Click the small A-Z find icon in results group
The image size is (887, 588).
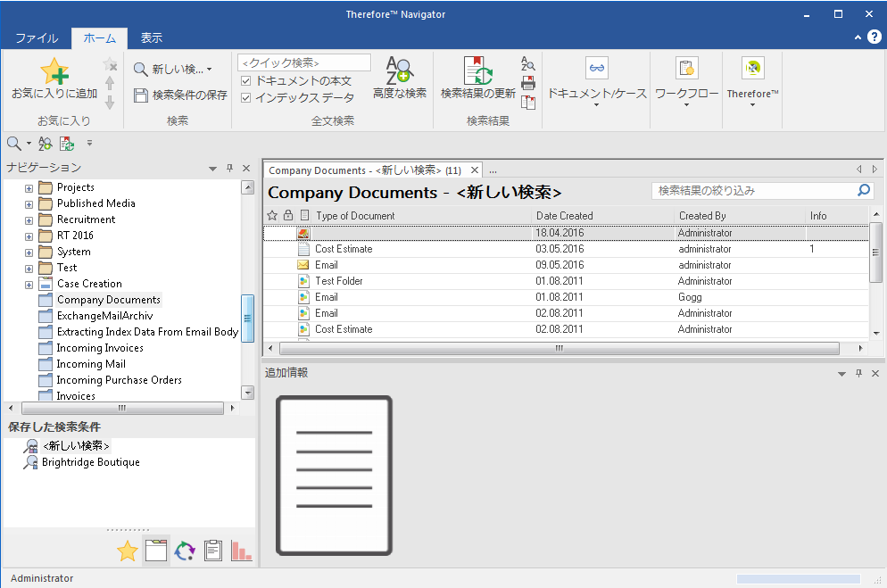click(x=527, y=64)
